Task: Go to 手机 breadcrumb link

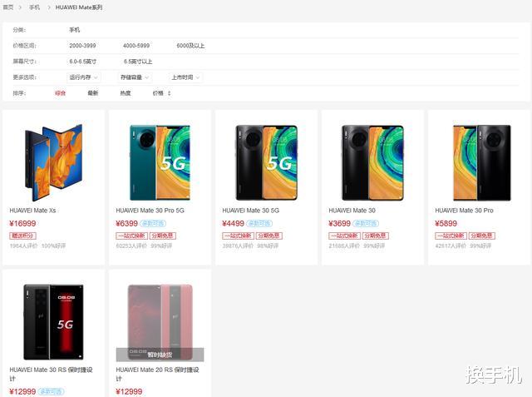Action: (x=34, y=7)
